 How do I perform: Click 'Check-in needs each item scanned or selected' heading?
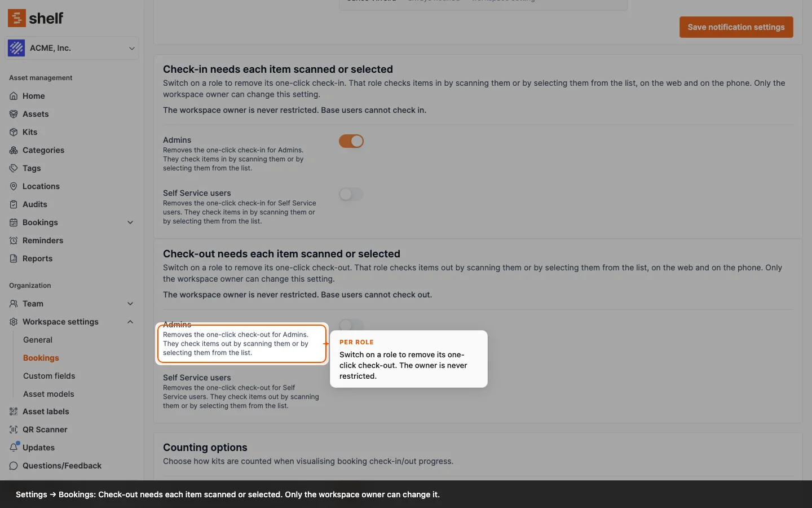tap(278, 69)
